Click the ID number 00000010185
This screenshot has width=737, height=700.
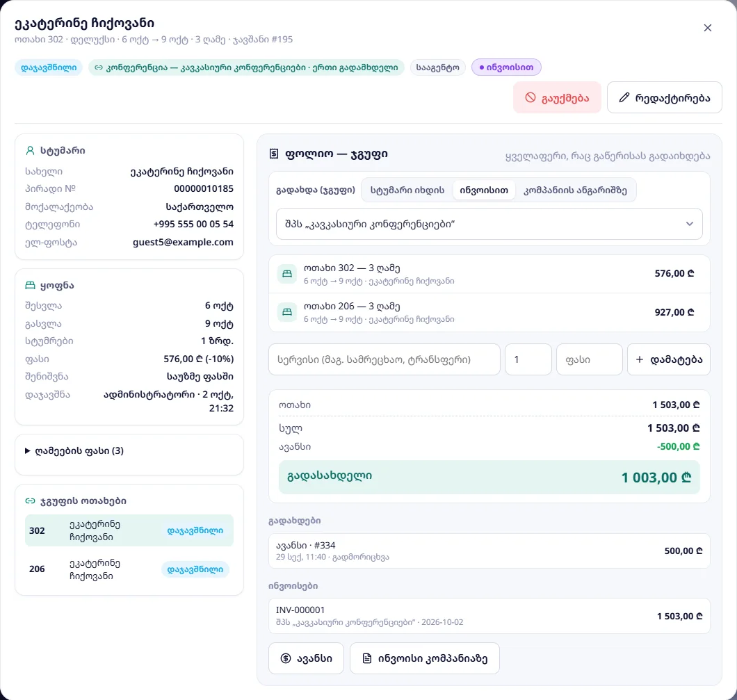[204, 189]
